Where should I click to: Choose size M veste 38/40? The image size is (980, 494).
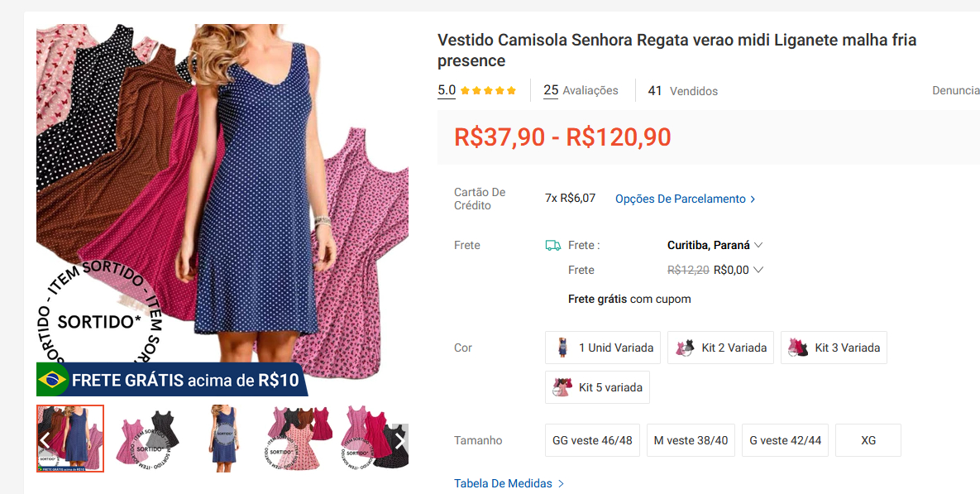(x=691, y=440)
